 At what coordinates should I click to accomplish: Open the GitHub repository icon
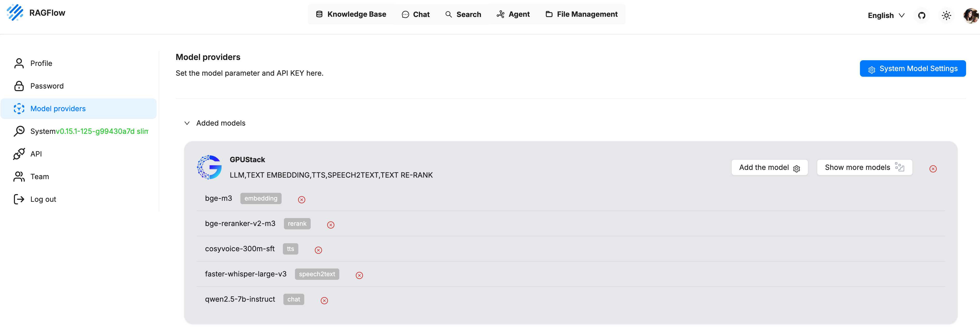coord(922,16)
